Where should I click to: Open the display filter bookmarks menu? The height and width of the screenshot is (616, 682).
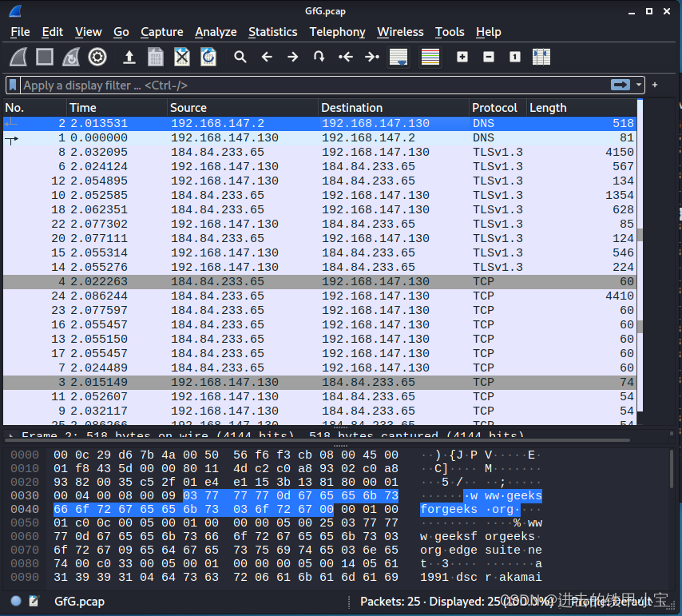11,85
